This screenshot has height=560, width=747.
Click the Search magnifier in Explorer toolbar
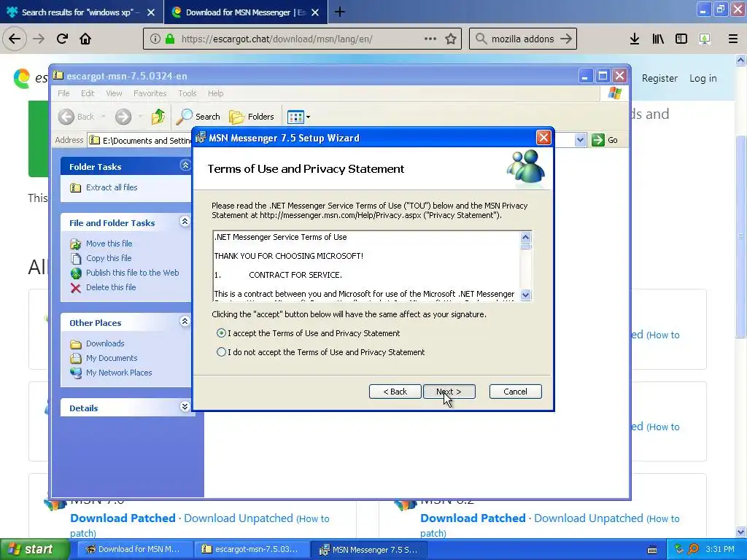click(184, 117)
